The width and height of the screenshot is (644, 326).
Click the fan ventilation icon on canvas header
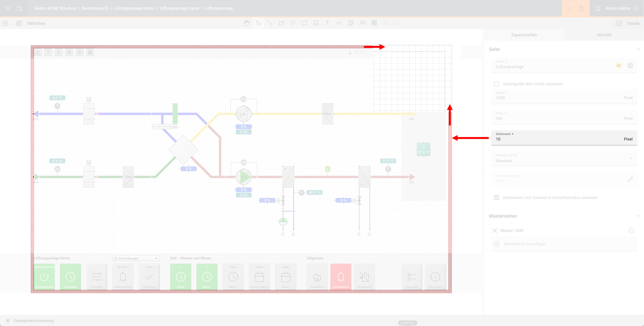80,52
